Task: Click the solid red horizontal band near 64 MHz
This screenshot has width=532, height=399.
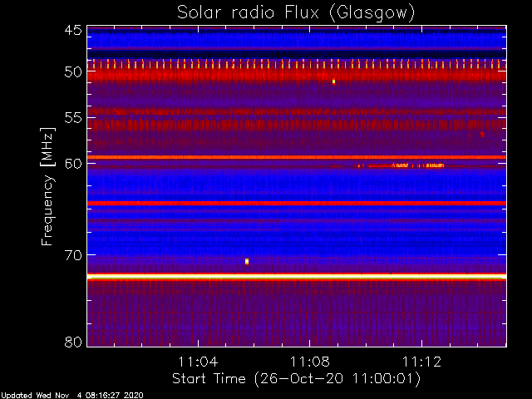Action: [297, 203]
